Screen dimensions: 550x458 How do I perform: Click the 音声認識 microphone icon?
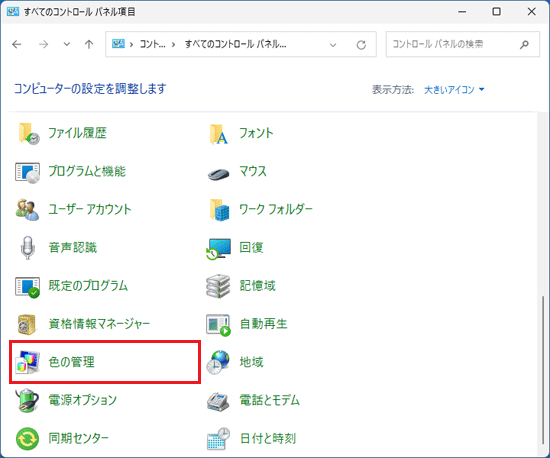[28, 248]
